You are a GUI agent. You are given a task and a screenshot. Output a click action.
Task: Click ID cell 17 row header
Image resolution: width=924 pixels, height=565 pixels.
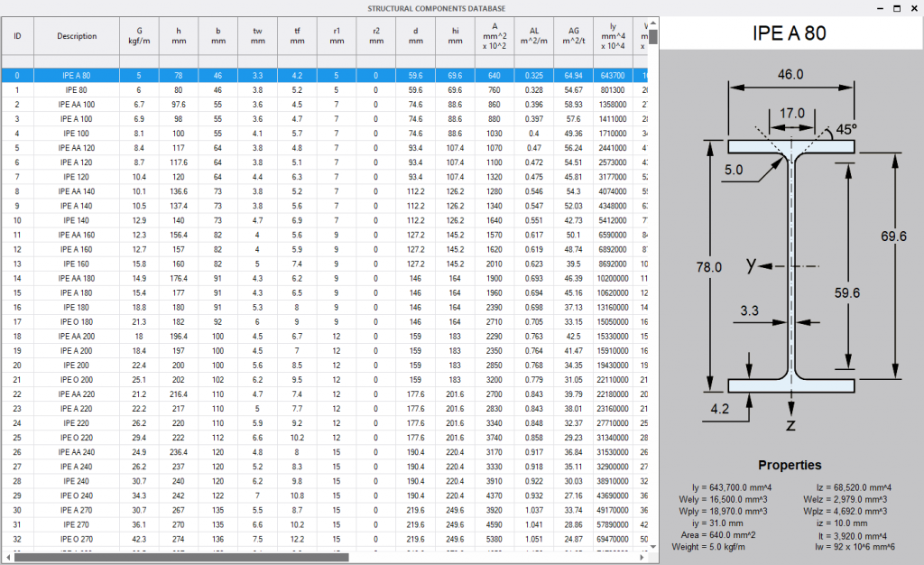(18, 321)
